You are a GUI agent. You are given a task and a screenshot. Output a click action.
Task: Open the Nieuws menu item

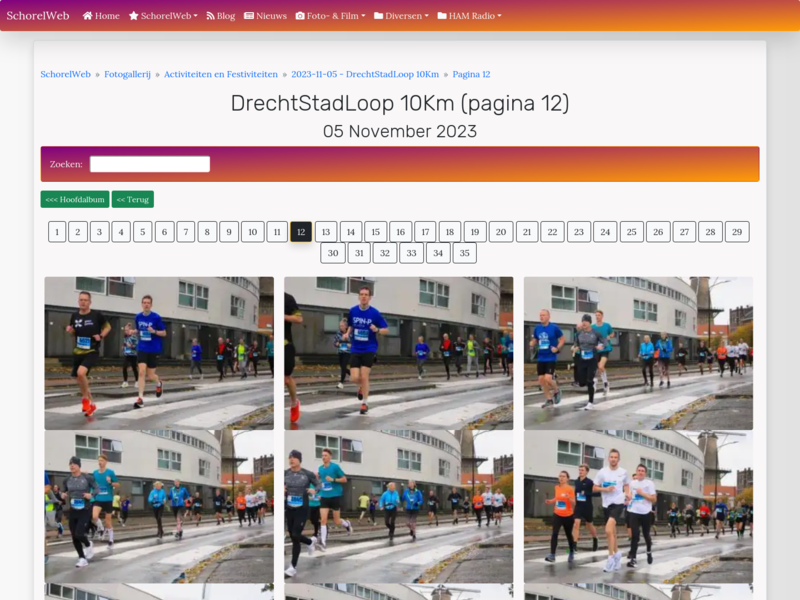coord(265,16)
